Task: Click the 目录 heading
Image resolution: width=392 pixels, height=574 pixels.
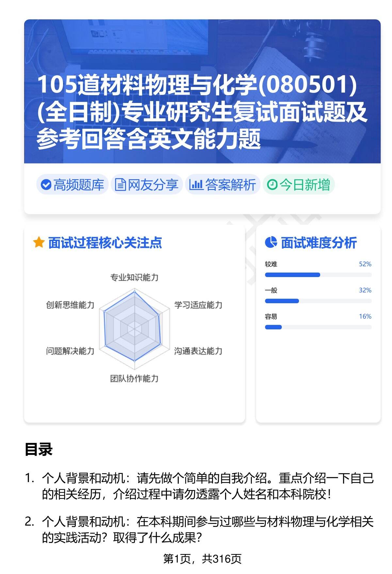Action: [x=39, y=449]
